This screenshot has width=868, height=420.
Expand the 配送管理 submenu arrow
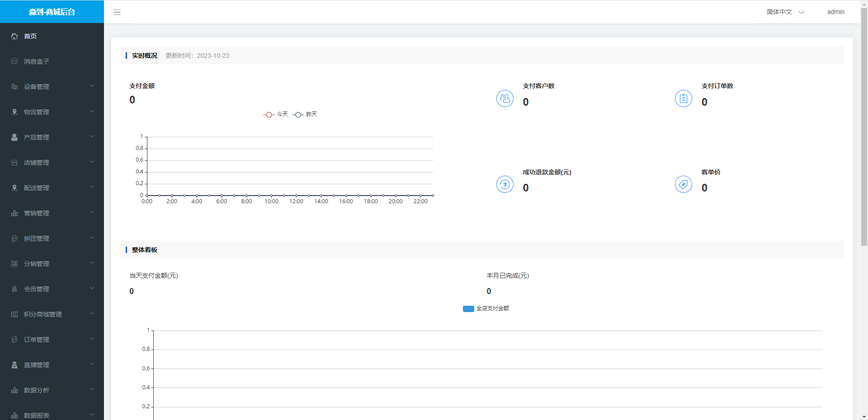pyautogui.click(x=92, y=187)
